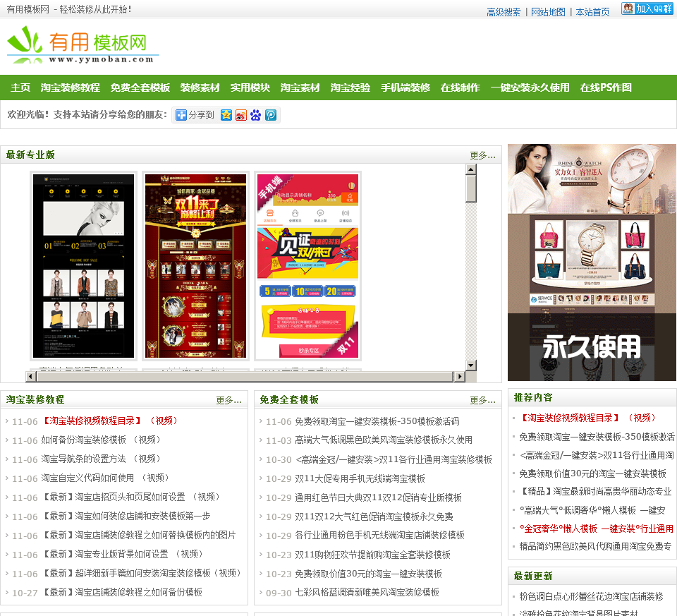Open 双11购物狂欢节提前购 template link
677x616 pixels.
[x=372, y=555]
